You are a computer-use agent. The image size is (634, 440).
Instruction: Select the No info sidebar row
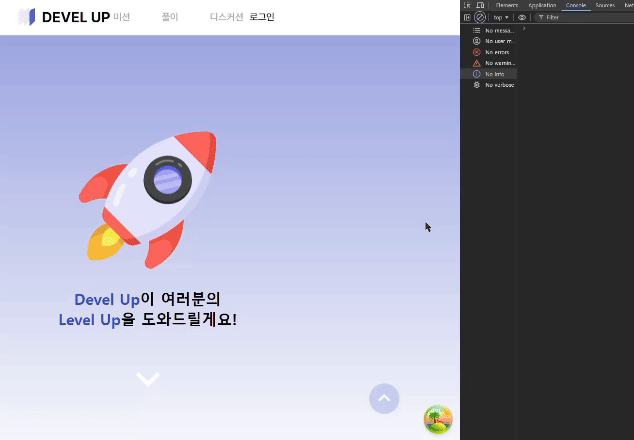[489, 74]
